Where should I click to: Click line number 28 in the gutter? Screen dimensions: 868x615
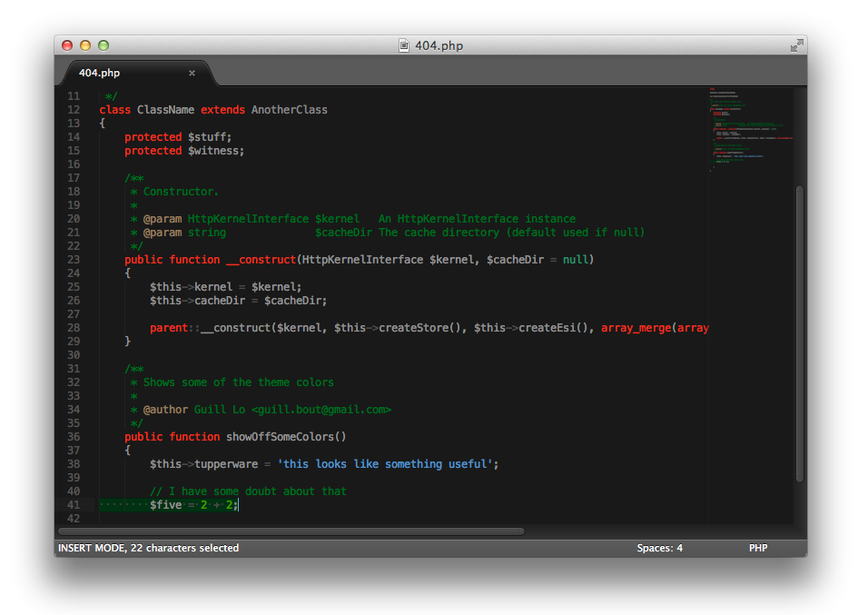click(74, 327)
